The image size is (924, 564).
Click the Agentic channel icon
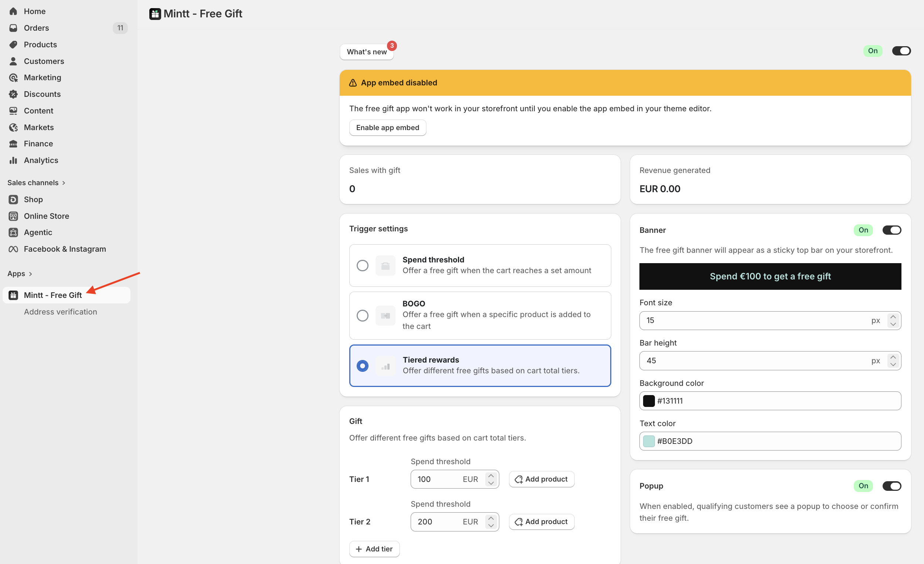click(x=13, y=232)
